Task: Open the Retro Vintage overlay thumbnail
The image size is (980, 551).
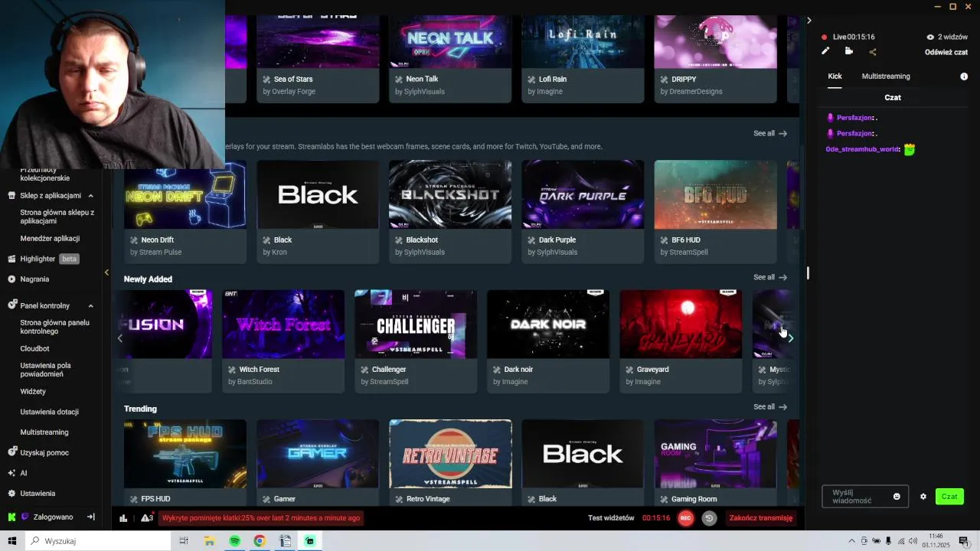Action: [x=450, y=454]
